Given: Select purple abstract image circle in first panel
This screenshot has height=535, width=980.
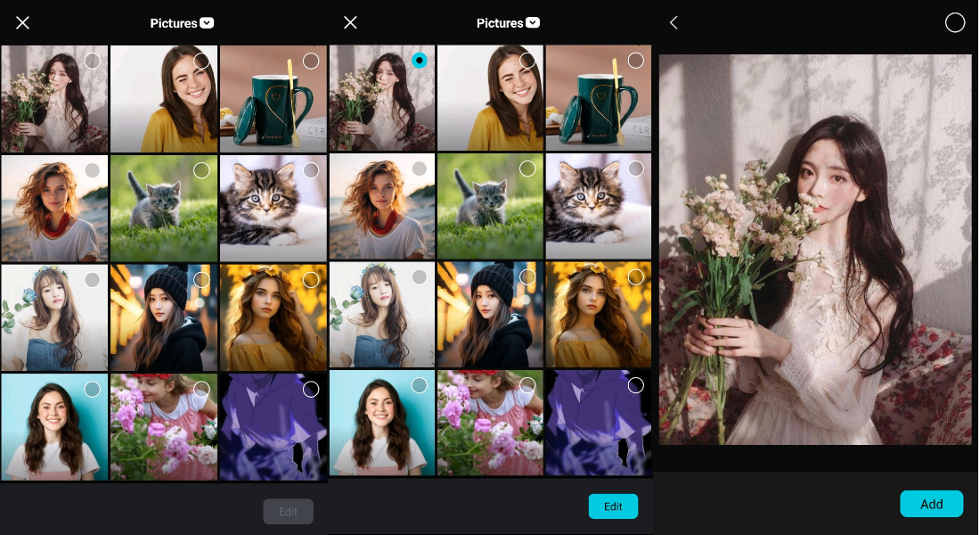Looking at the screenshot, I should [x=311, y=389].
